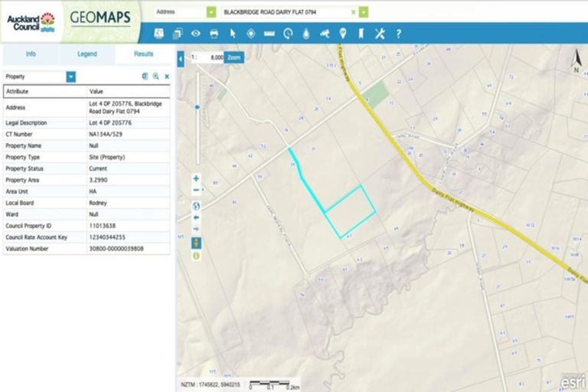588x392 pixels.
Task: Click the water droplet icon
Action: [x=306, y=34]
